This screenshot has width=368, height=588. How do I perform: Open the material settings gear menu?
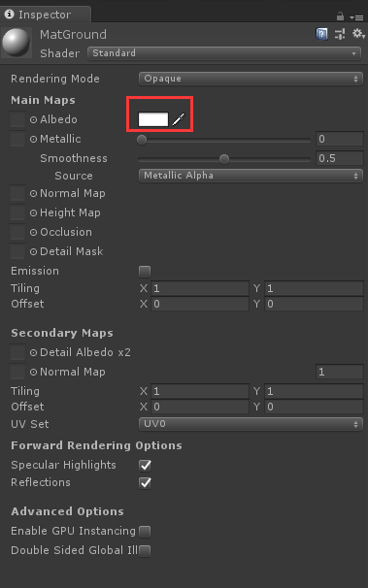(358, 34)
